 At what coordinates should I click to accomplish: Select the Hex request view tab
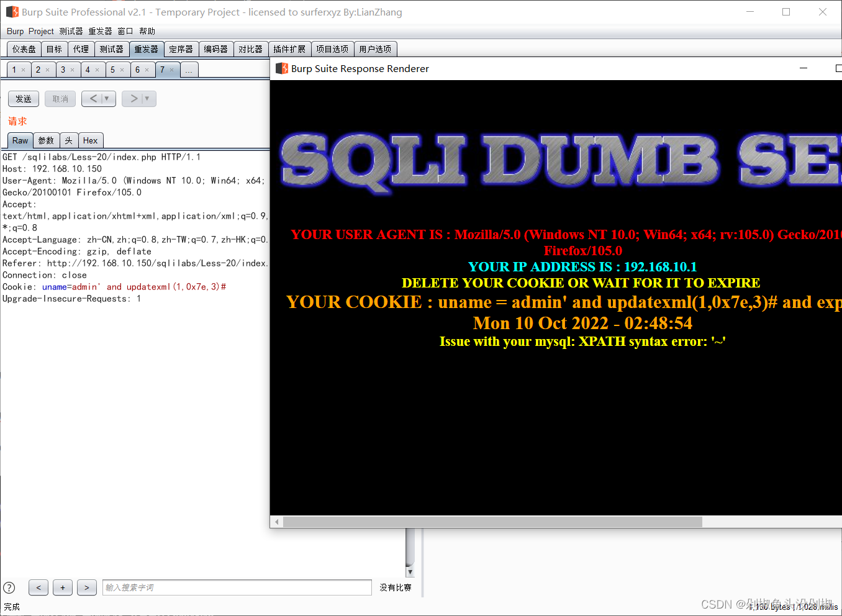click(90, 140)
